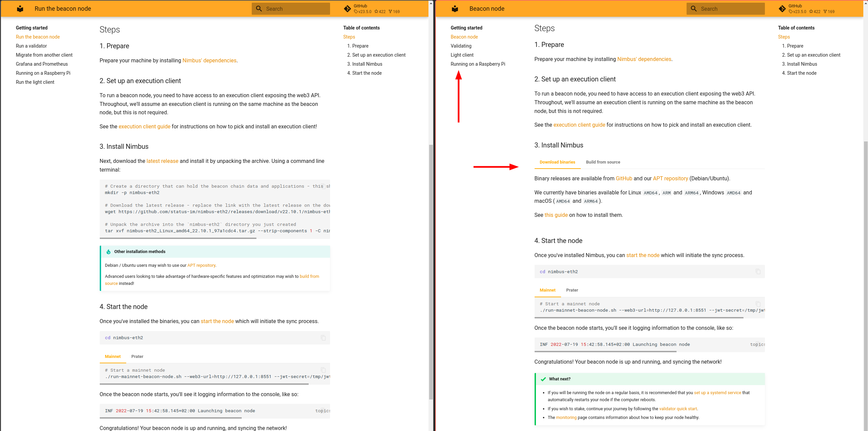Copy the 'cd nimbus-eth2' code in left page
The width and height of the screenshot is (868, 431).
pos(323,337)
